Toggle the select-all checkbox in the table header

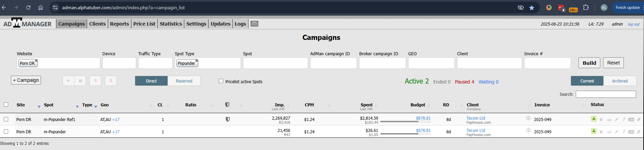point(6,105)
